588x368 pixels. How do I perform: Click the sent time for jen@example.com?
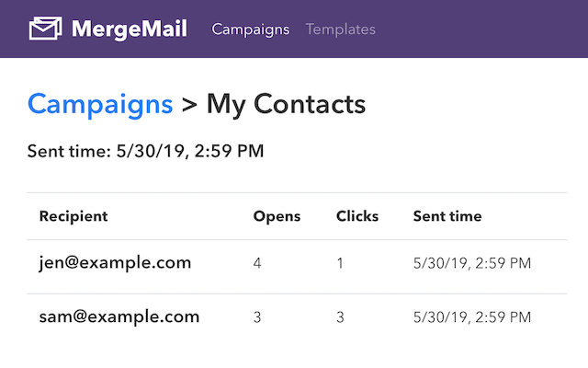pos(472,263)
